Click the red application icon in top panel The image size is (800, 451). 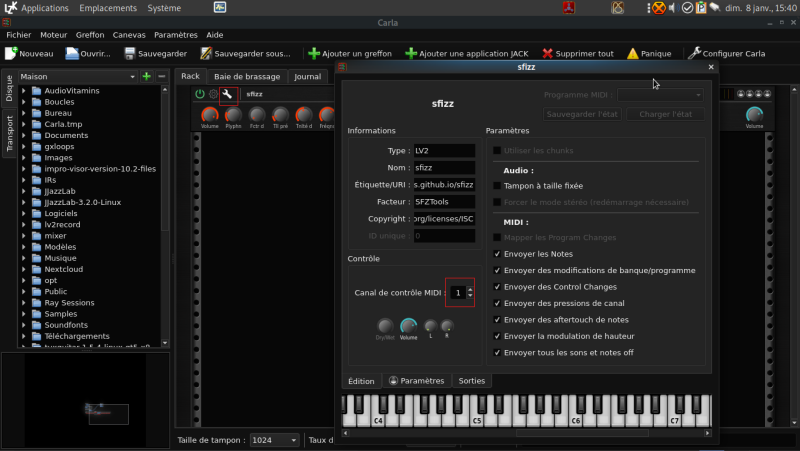(x=569, y=8)
